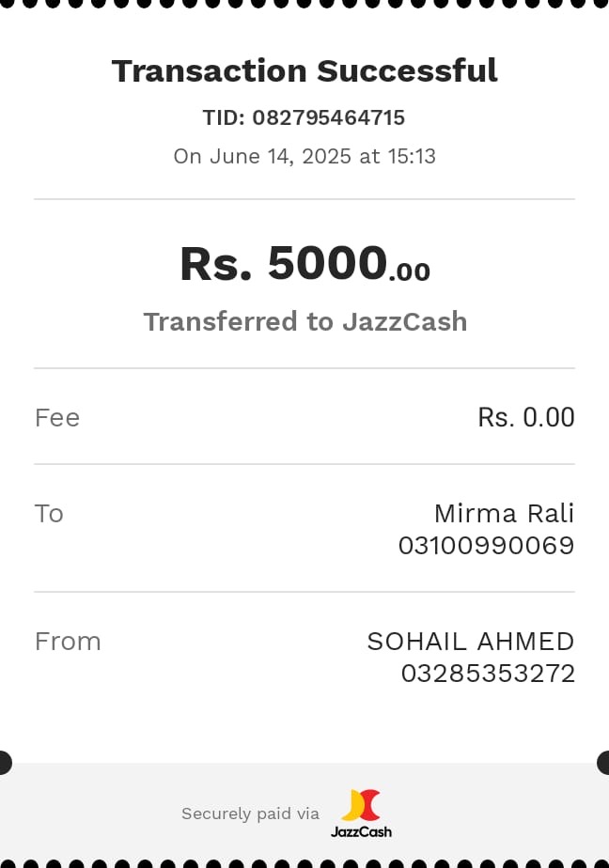This screenshot has width=609, height=868.
Task: Click the grey footer area
Action: pos(304,812)
